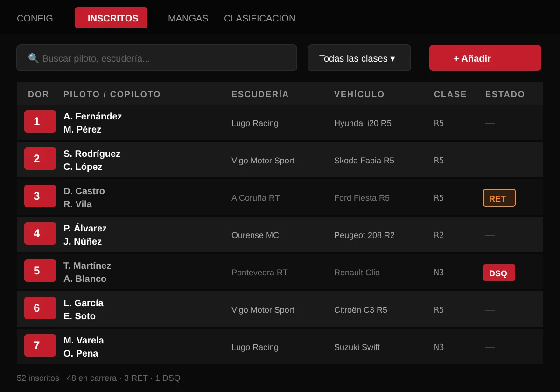Image resolution: width=560 pixels, height=392 pixels.
Task: Click driver name A. Fernández
Action: pyautogui.click(x=92, y=117)
